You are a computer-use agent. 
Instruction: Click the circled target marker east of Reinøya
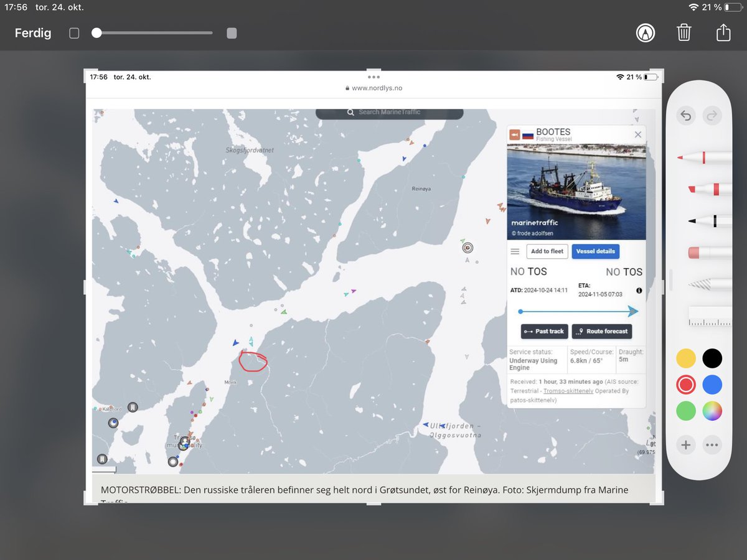coord(467,248)
